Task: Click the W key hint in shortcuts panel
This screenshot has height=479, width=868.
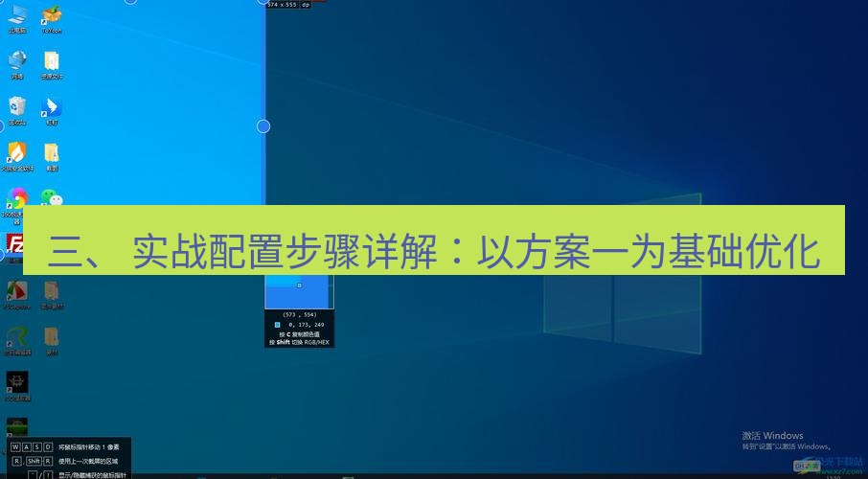Action: pos(15,446)
